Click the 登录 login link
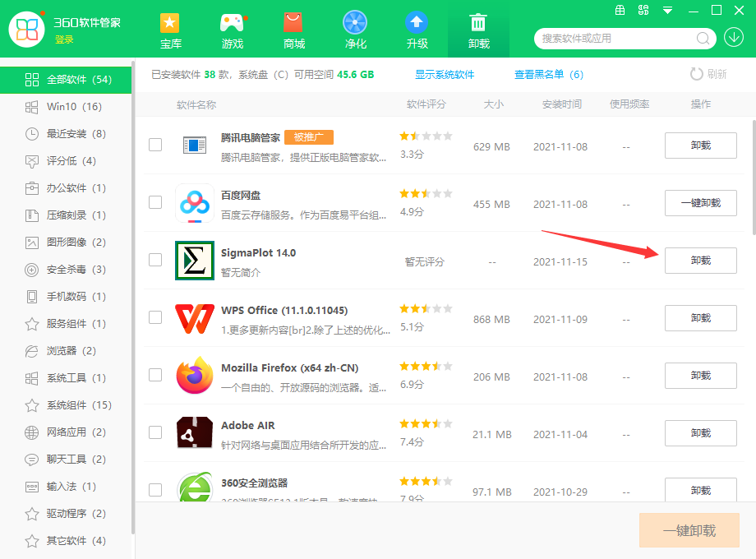This screenshot has width=756, height=559. (x=64, y=40)
